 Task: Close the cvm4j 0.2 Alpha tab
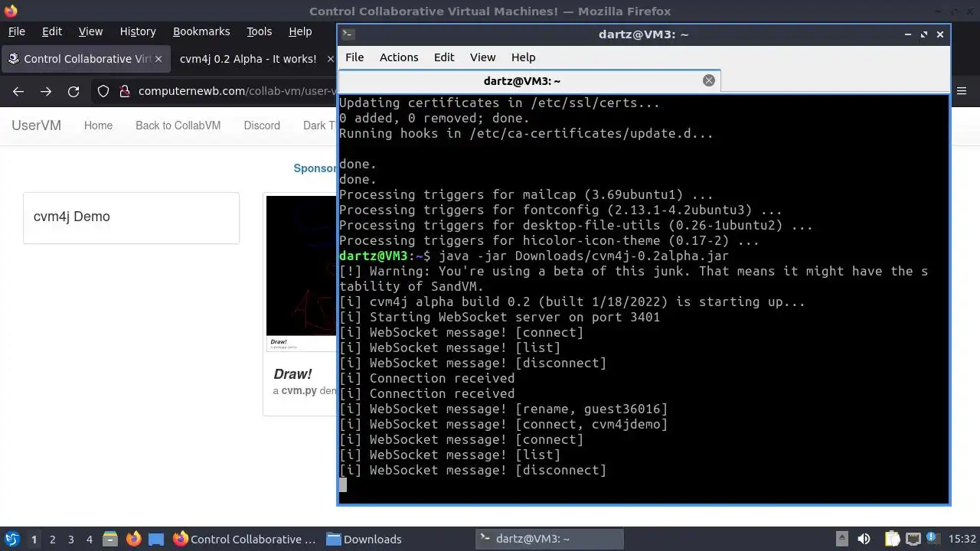(331, 59)
